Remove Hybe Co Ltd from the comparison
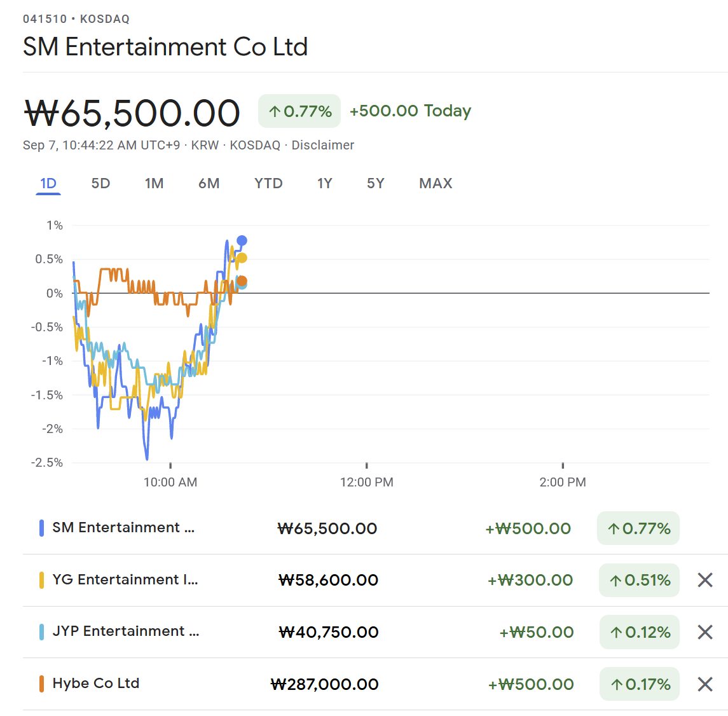The height and width of the screenshot is (716, 728). 704,684
